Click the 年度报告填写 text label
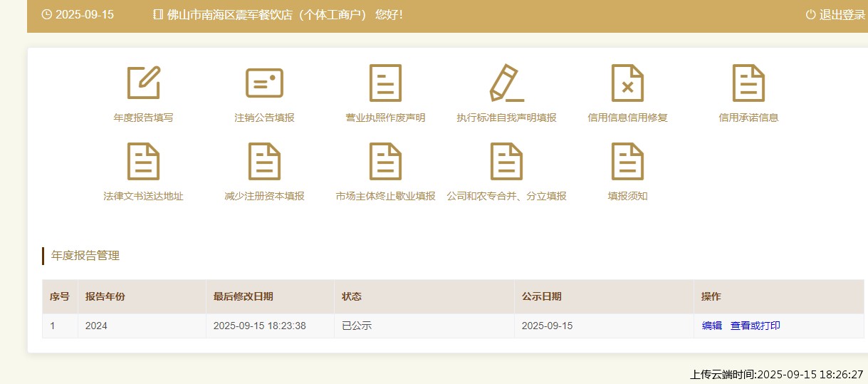The width and height of the screenshot is (868, 384). (143, 118)
